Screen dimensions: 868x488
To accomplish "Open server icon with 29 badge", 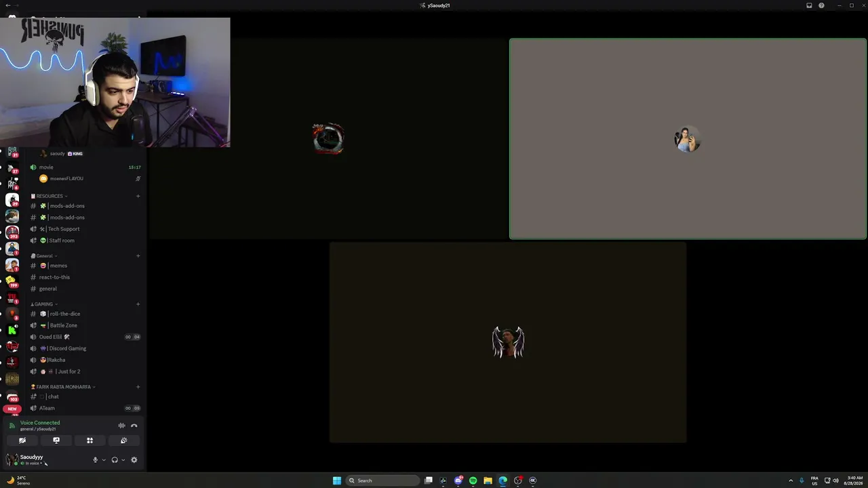I will [x=12, y=200].
